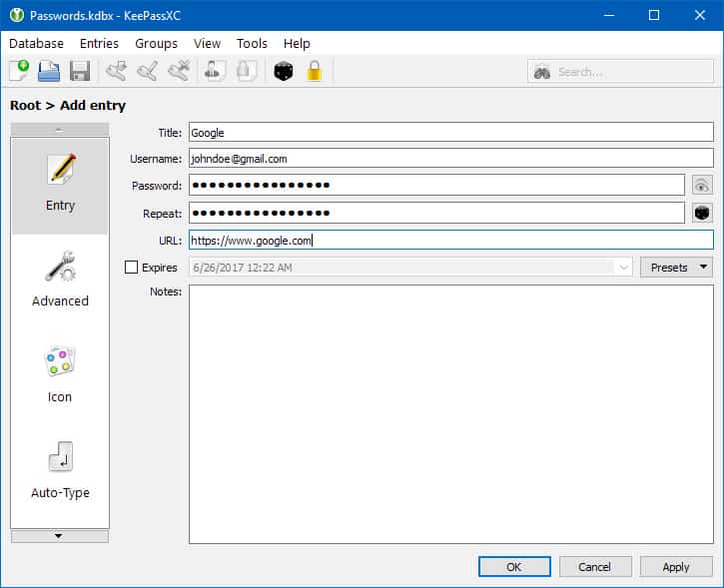Open the generator dice beside Repeat field
Image resolution: width=724 pixels, height=588 pixels.
coord(702,213)
